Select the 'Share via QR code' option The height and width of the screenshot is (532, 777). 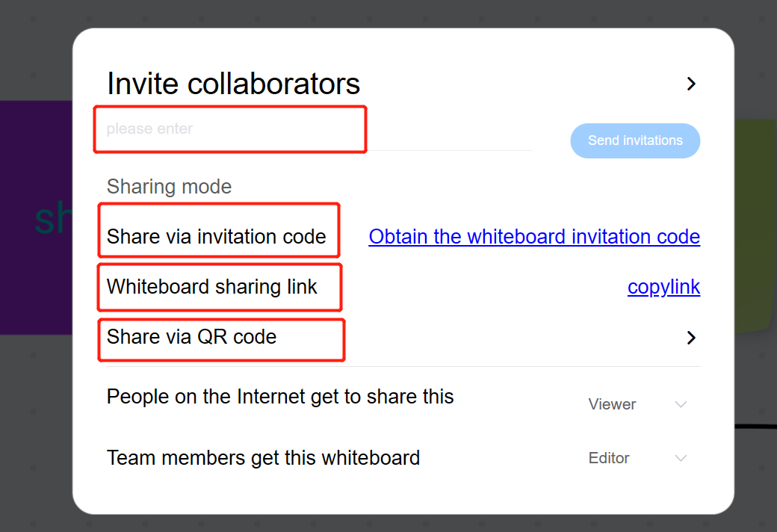click(192, 337)
